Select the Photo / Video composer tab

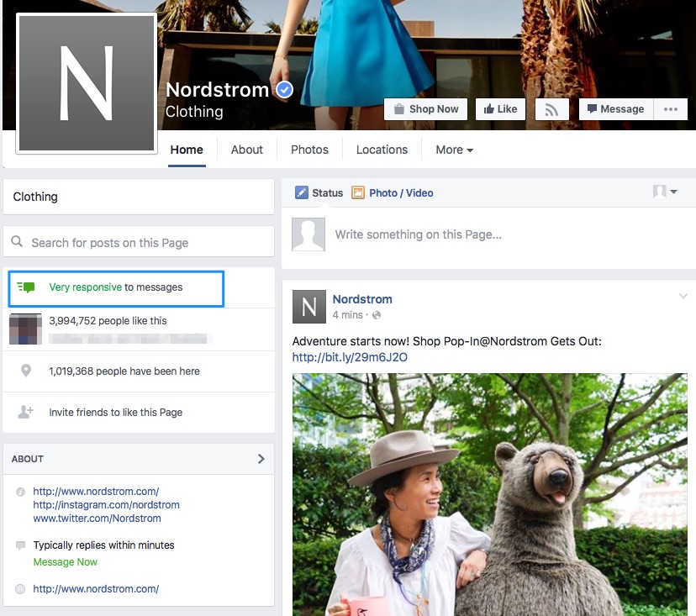click(x=393, y=192)
